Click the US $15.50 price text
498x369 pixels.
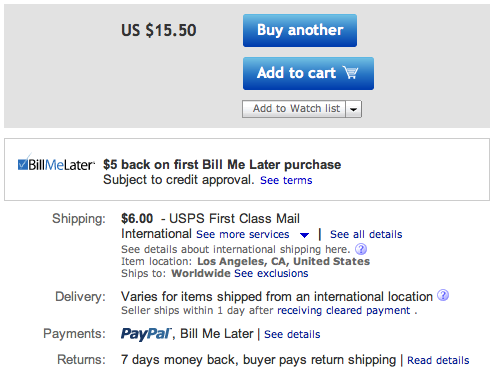point(159,30)
